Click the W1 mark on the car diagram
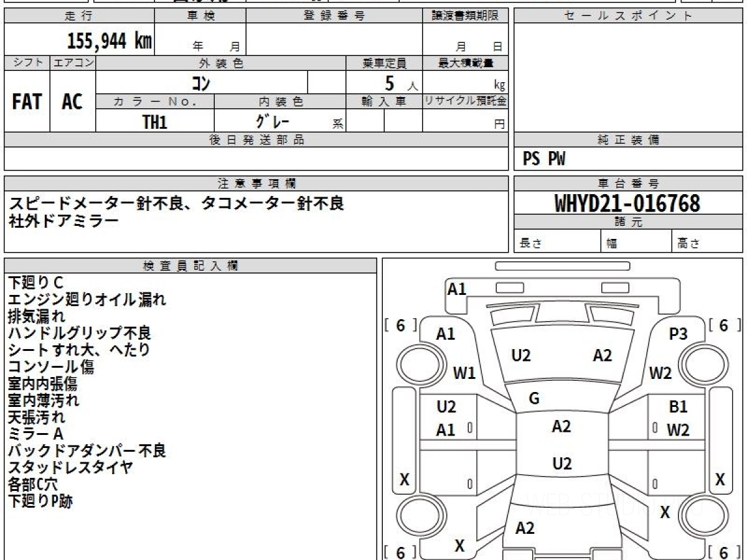747x560 pixels. pyautogui.click(x=464, y=373)
